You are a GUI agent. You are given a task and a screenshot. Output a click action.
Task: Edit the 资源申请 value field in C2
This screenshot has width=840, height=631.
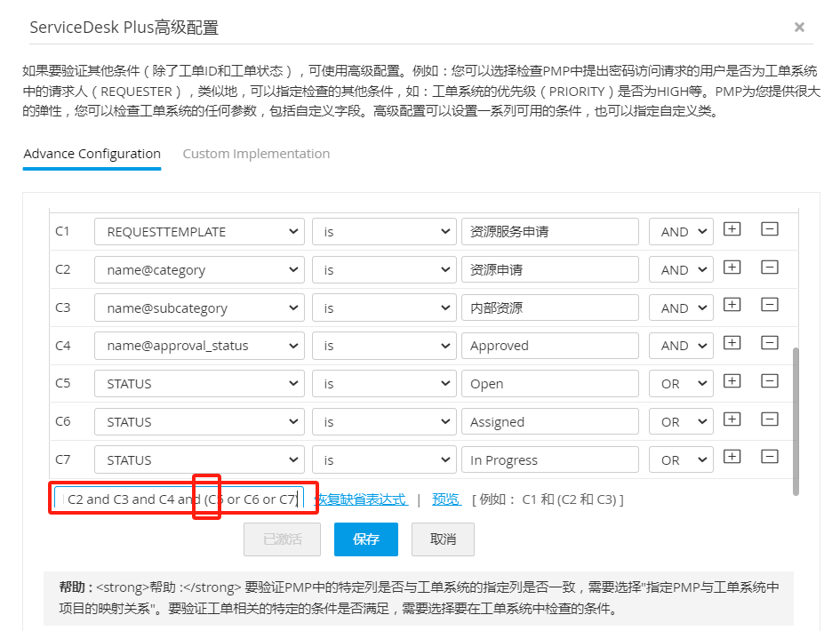point(550,269)
